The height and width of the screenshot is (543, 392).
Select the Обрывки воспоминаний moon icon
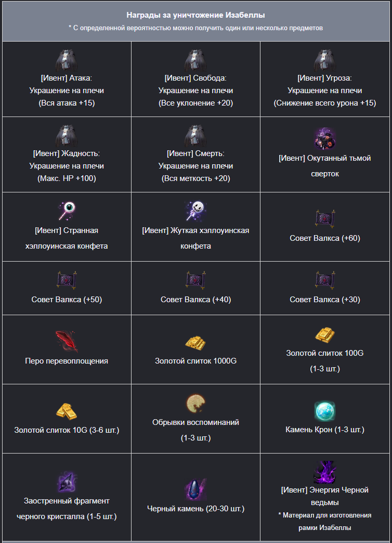point(195,404)
